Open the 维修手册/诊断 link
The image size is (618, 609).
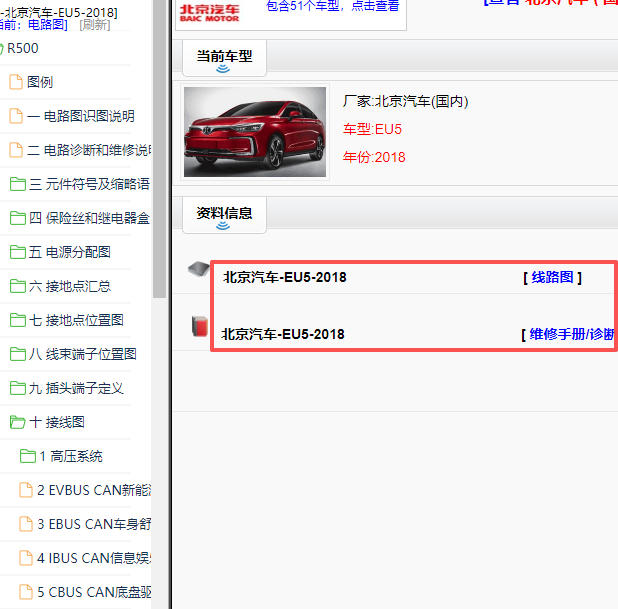(x=571, y=334)
